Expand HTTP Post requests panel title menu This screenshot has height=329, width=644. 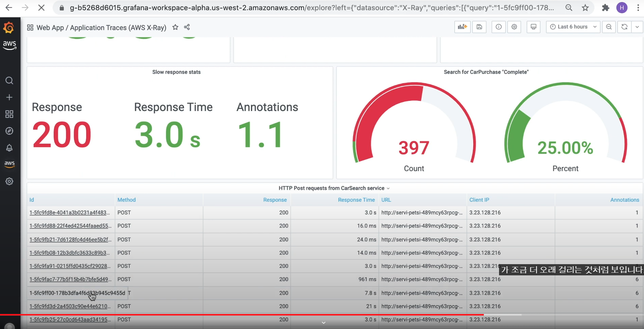click(x=334, y=188)
